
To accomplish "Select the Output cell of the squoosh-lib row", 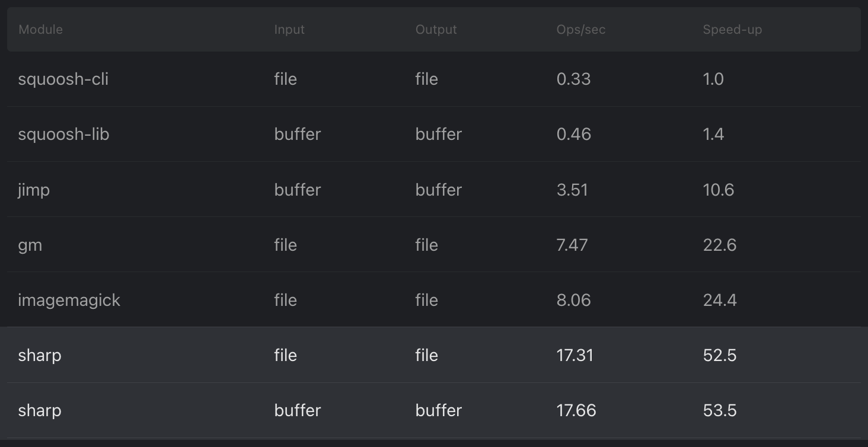I will [438, 135].
